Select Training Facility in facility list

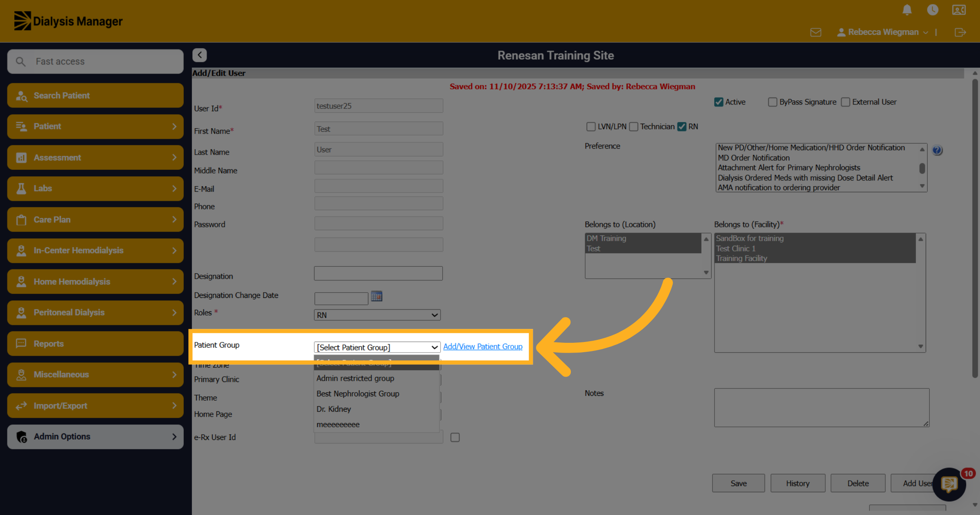(x=815, y=258)
